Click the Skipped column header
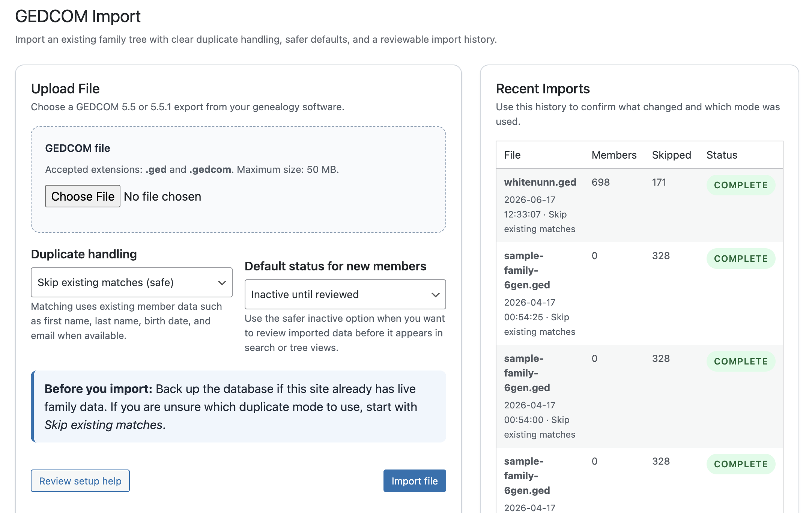Screen dimensions: 812x513 click(x=671, y=155)
